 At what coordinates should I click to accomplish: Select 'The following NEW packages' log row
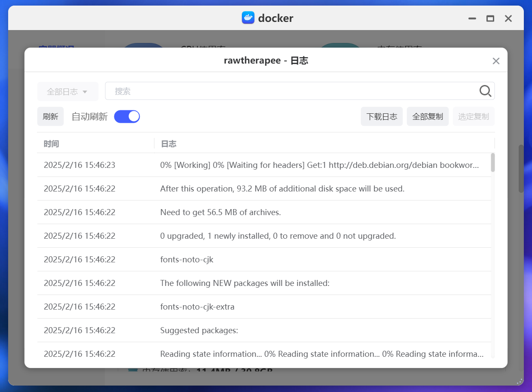coord(264,283)
